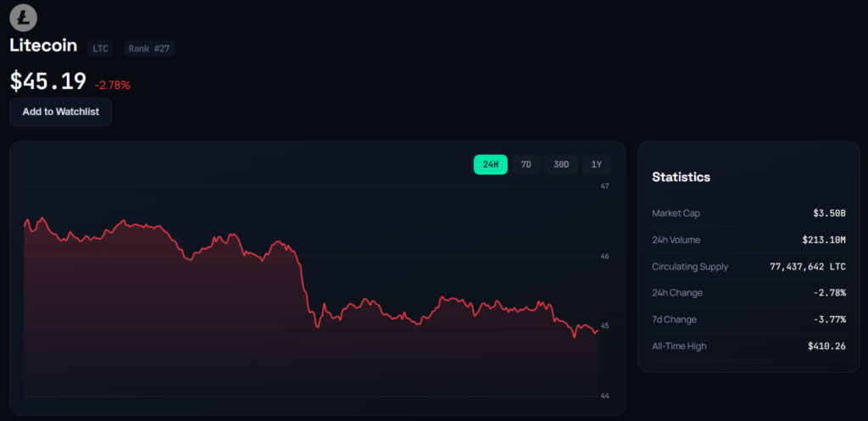
Task: Click the LTC ticker badge
Action: click(x=100, y=48)
